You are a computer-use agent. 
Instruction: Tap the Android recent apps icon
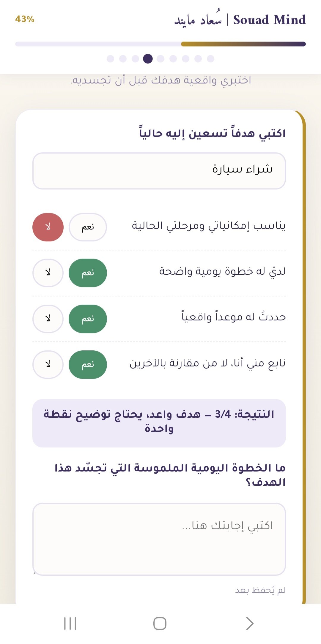tap(70, 623)
